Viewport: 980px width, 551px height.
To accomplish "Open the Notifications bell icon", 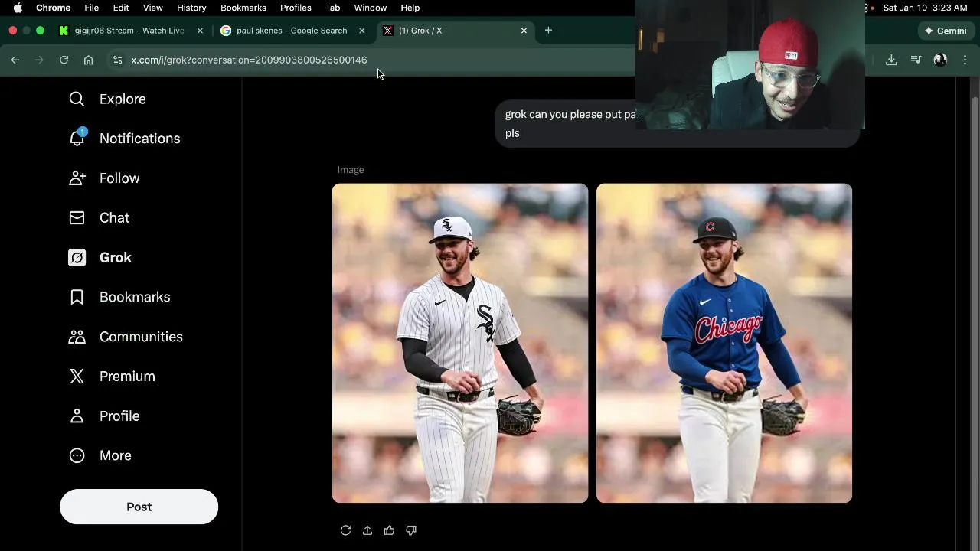I will (77, 138).
